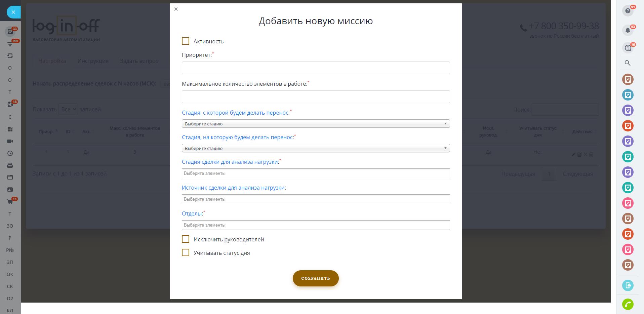Select the ОК item in left menu
Screen dimensions: 644x314
pos(10,274)
